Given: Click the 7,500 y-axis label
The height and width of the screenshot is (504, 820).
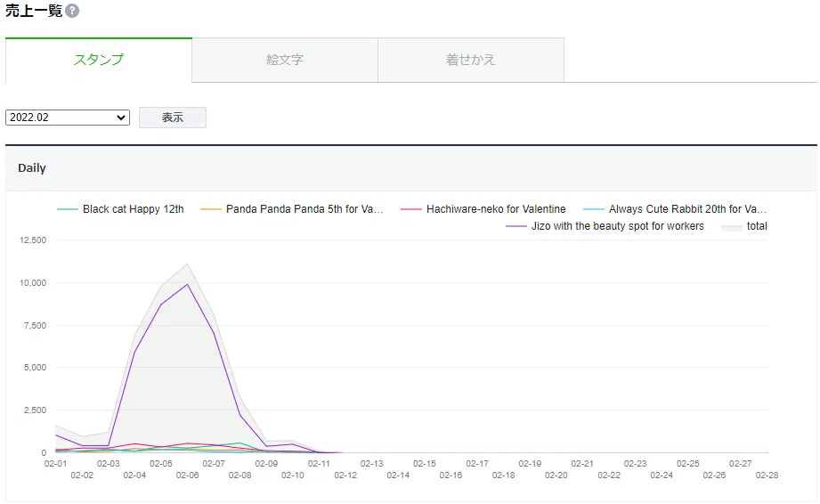Looking at the screenshot, I should tap(35, 325).
